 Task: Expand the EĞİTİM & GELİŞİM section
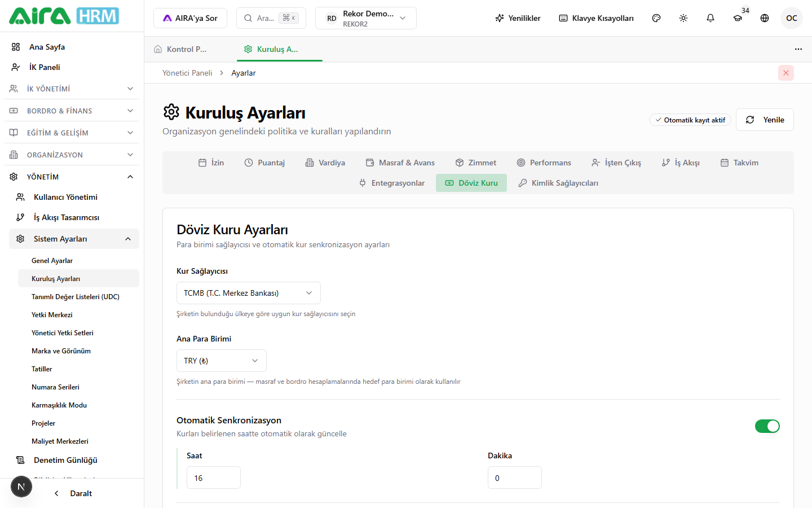click(x=72, y=133)
